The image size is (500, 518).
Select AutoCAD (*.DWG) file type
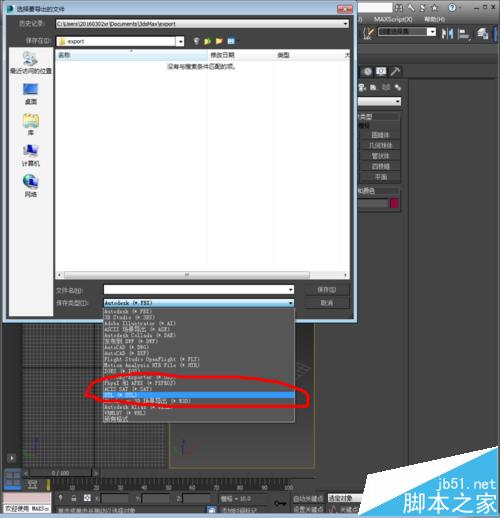[x=199, y=347]
